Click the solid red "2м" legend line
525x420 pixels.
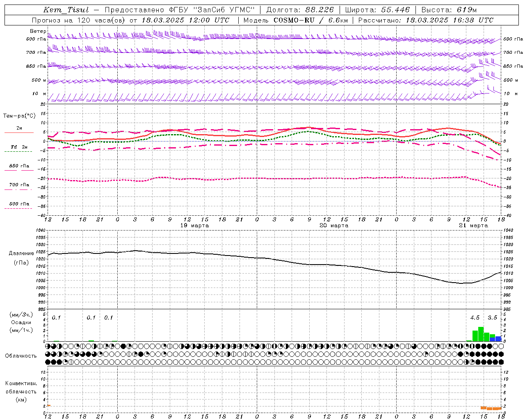coord(19,132)
